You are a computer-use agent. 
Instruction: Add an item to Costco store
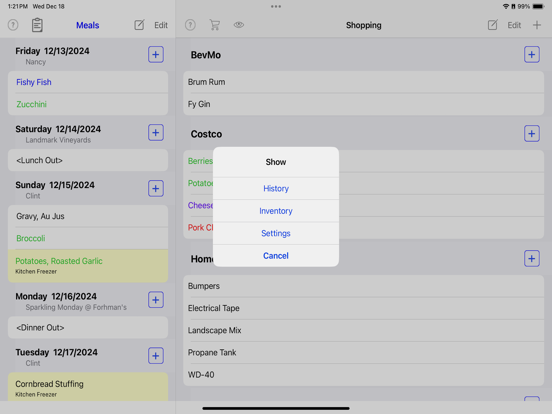[532, 134]
